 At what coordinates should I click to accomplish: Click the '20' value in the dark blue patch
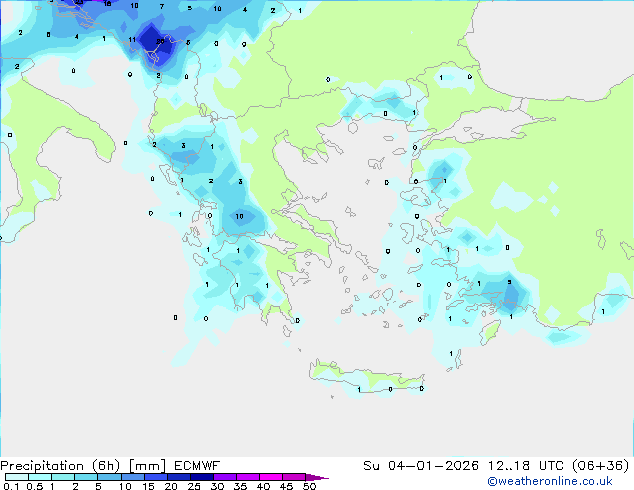point(160,41)
